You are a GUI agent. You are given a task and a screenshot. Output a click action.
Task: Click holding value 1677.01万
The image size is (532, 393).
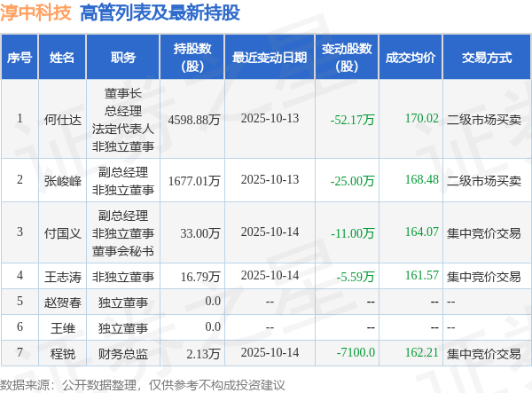(x=194, y=181)
